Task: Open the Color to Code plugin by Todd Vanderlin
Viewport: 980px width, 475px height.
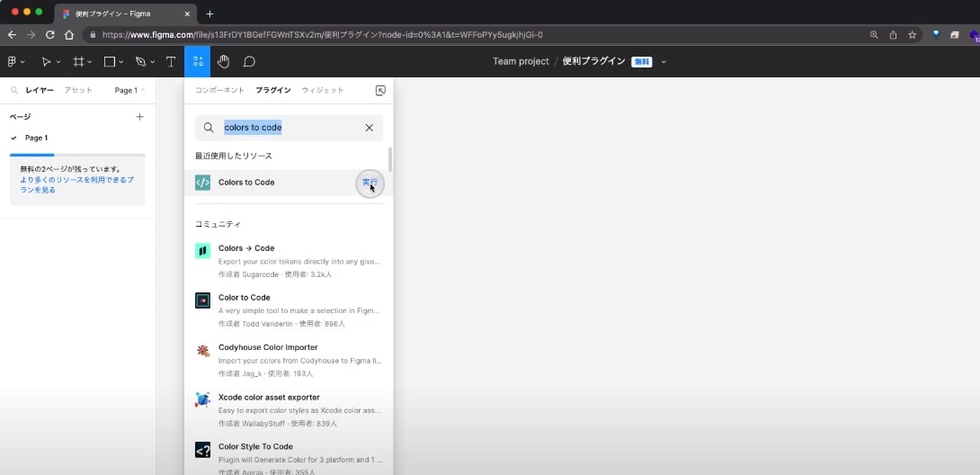Action: point(289,310)
